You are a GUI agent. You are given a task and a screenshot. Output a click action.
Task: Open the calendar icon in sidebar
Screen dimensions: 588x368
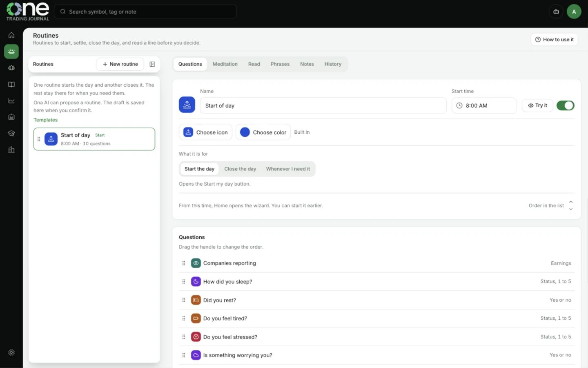pos(11,117)
